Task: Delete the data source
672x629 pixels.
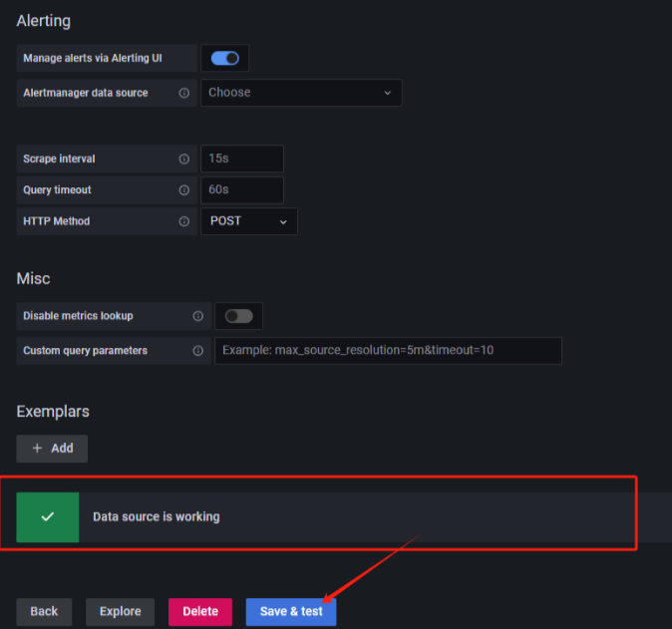Action: (x=200, y=612)
